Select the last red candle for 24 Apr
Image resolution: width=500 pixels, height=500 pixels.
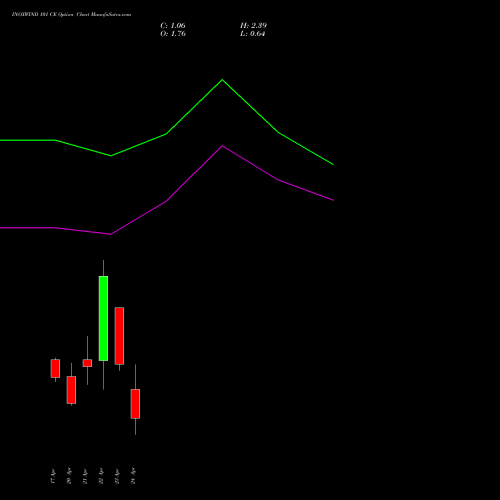pos(135,404)
